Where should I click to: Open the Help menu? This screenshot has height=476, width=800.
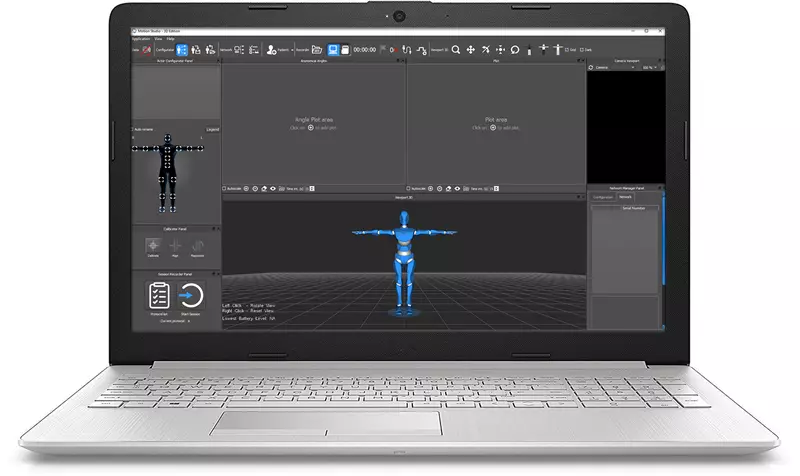[170, 39]
